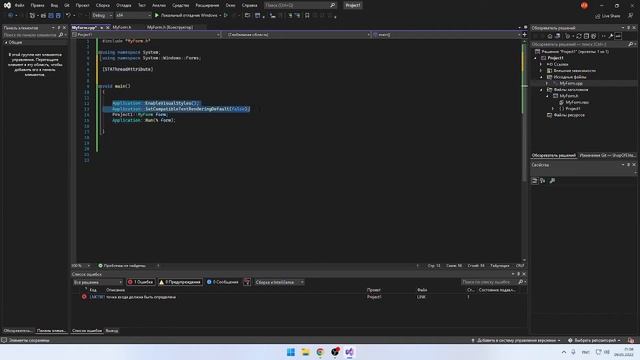Switch to the MyForm.h [Конструктор] tab

pyautogui.click(x=170, y=27)
